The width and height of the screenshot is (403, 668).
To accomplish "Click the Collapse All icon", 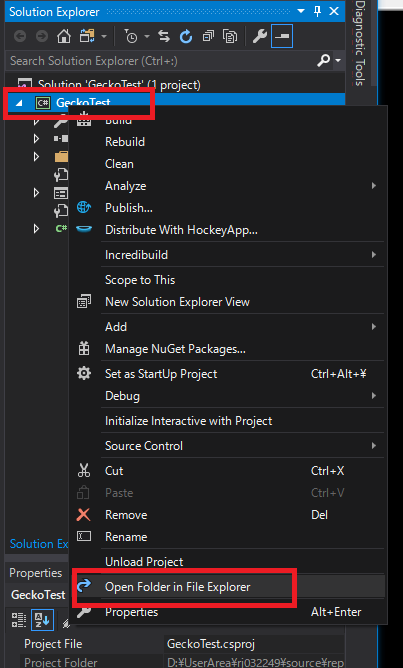I will (208, 37).
